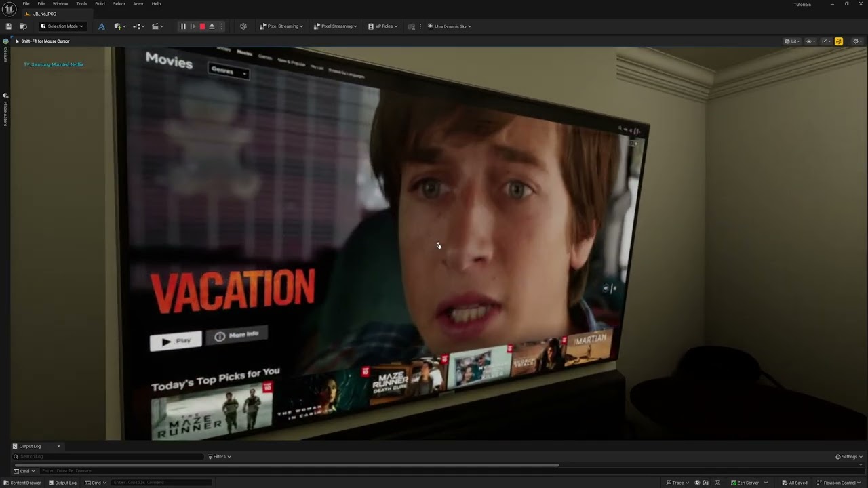Advance one frame with the step button

(193, 26)
